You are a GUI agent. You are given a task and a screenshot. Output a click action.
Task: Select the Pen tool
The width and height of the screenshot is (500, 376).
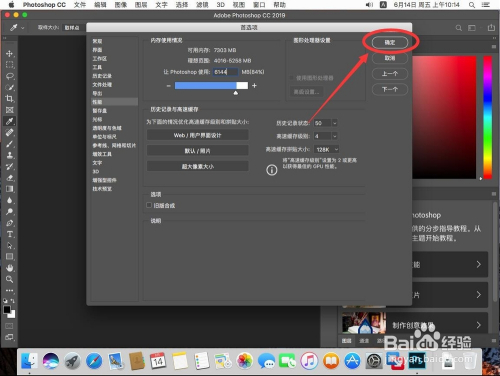10,223
